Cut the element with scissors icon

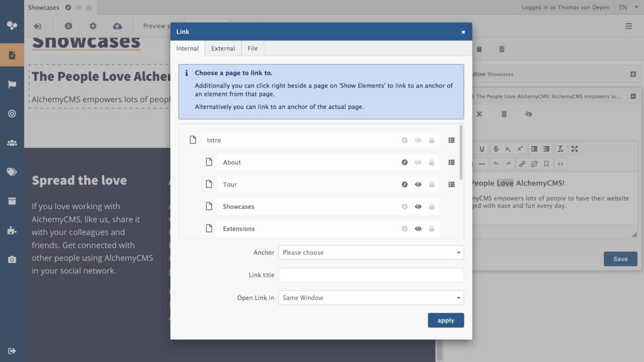tap(479, 114)
